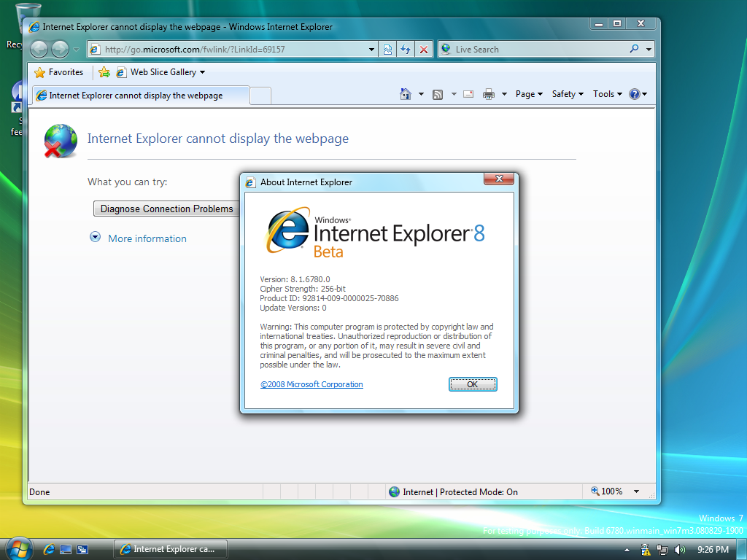Viewport: 747px width, 560px height.
Task: Click the Windows Start orb
Action: 19,548
